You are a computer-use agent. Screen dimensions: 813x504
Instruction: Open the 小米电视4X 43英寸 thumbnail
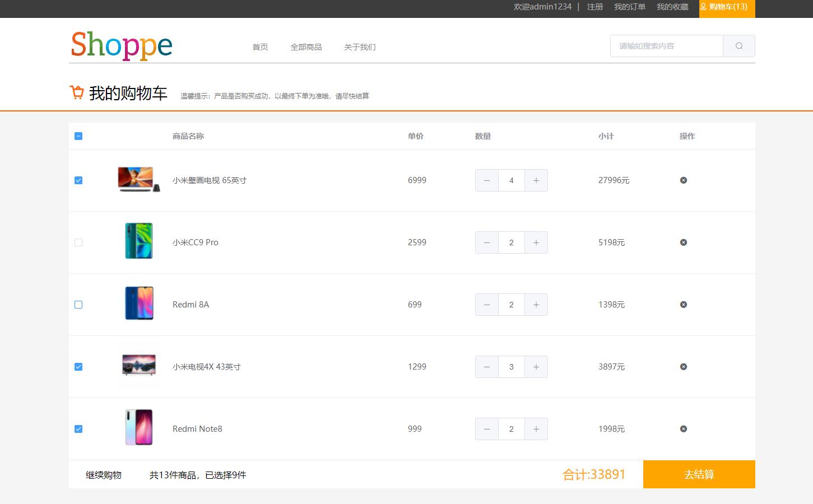(x=139, y=365)
